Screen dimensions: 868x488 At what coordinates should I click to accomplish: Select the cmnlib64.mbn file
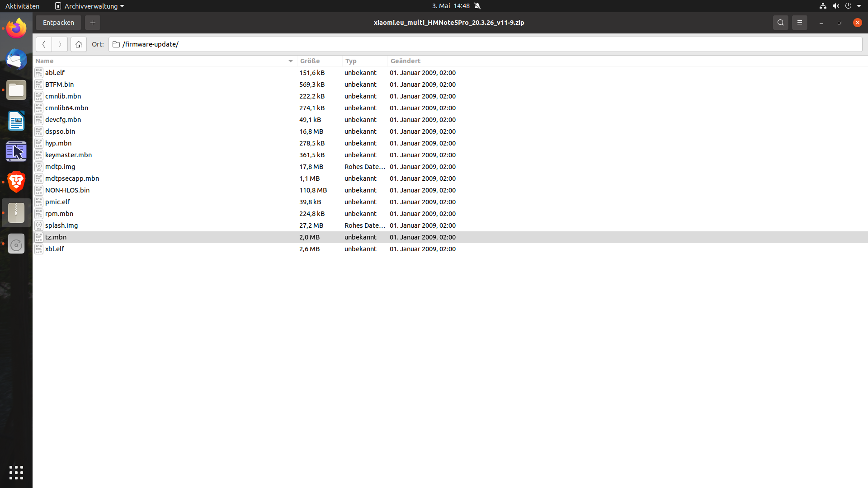click(x=450, y=108)
